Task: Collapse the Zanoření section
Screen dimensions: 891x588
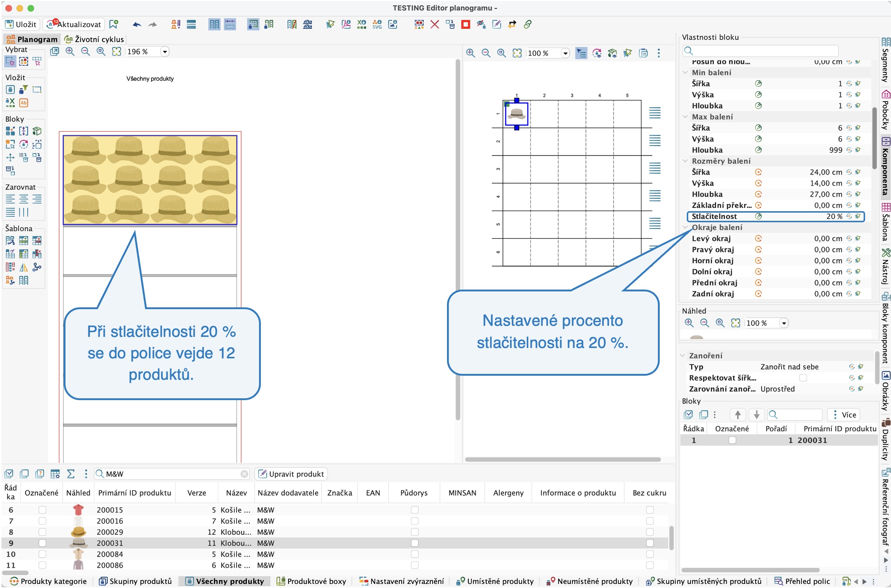Action: pos(682,355)
